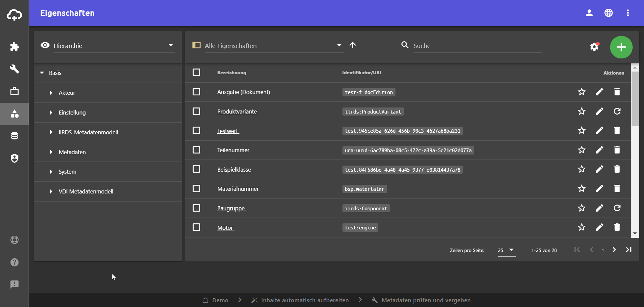Check the Materialnummer row checkbox
This screenshot has width=644, height=307.
click(197, 188)
